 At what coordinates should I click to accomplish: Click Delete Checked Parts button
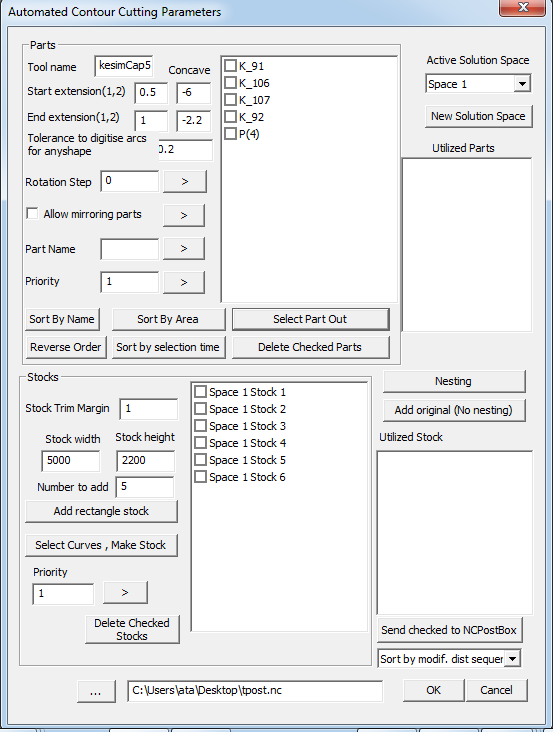tap(310, 347)
